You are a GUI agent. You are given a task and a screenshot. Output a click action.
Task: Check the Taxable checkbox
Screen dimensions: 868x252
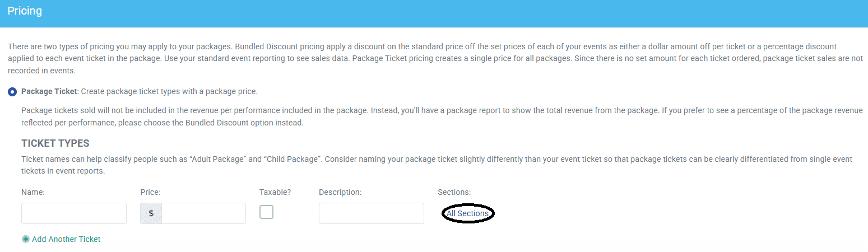[266, 212]
